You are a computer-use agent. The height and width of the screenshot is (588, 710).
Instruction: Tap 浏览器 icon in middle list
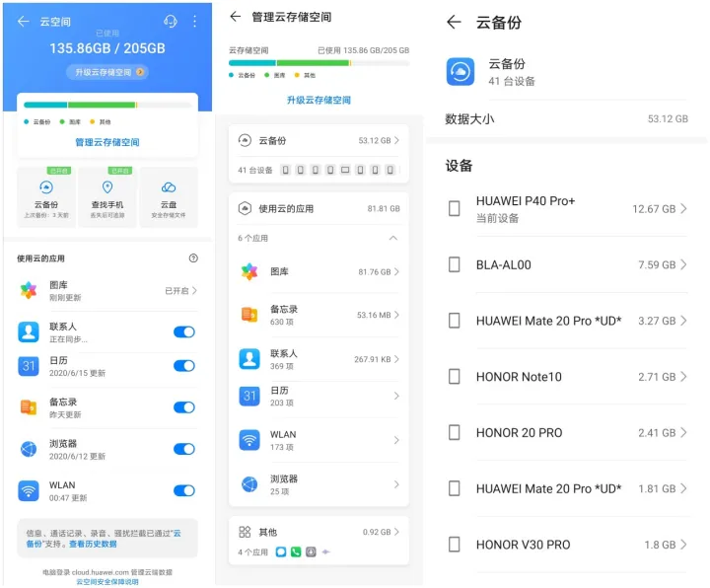click(249, 484)
